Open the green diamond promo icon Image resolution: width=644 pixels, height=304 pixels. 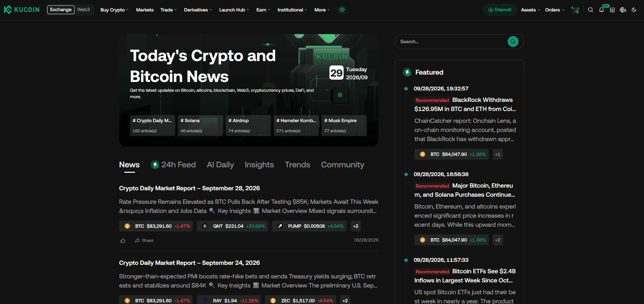tap(342, 10)
